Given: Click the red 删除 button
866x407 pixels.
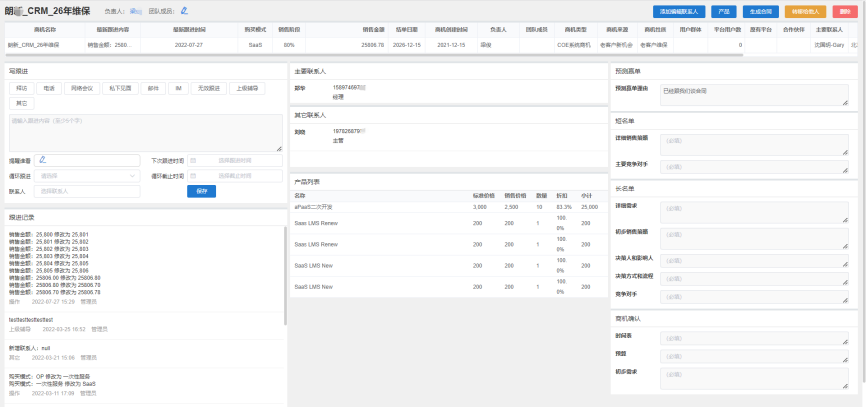Looking at the screenshot, I should (x=845, y=12).
